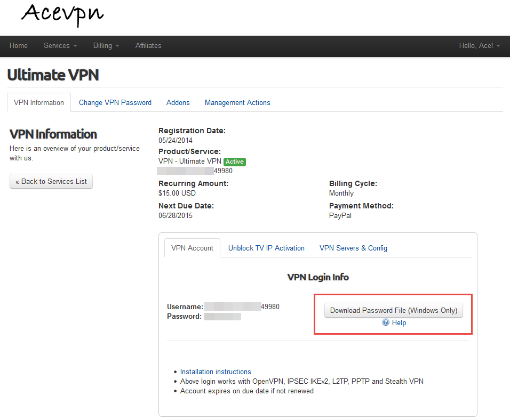Viewport: 510px width, 420px height.
Task: Open the Affiliates page
Action: coord(148,46)
